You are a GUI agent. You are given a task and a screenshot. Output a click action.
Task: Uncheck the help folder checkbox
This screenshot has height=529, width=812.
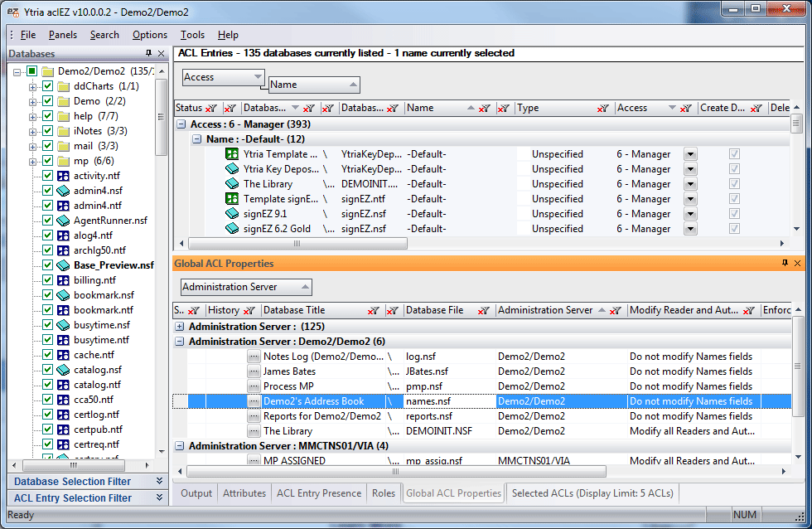(x=48, y=116)
